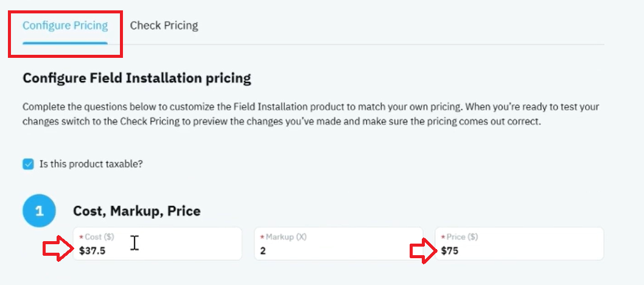Screen dimensions: 644x285
Task: Click the value 2 in Markup
Action: coord(263,250)
